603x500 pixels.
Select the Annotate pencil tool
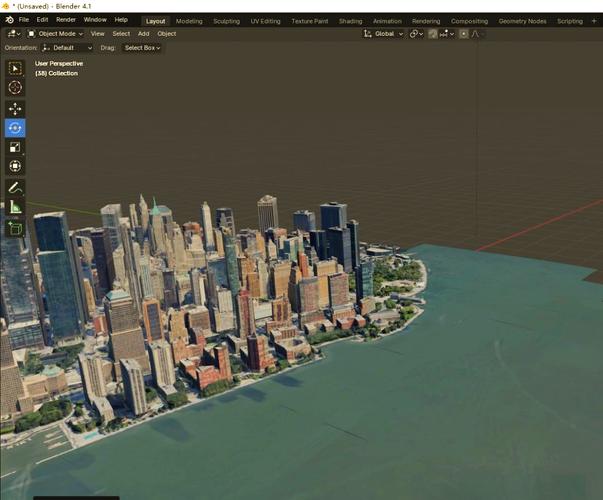point(15,188)
